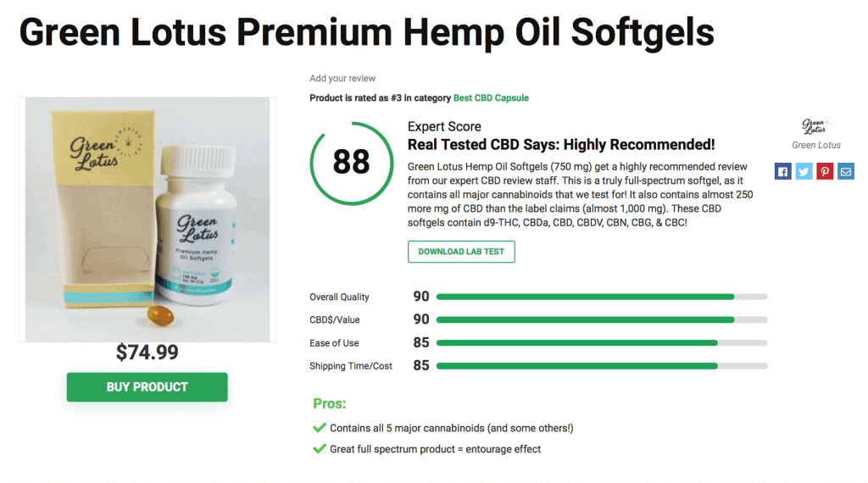Click the green checkmark beside the cannabinoids pro
Image resolution: width=868 pixels, height=483 pixels.
tap(320, 428)
